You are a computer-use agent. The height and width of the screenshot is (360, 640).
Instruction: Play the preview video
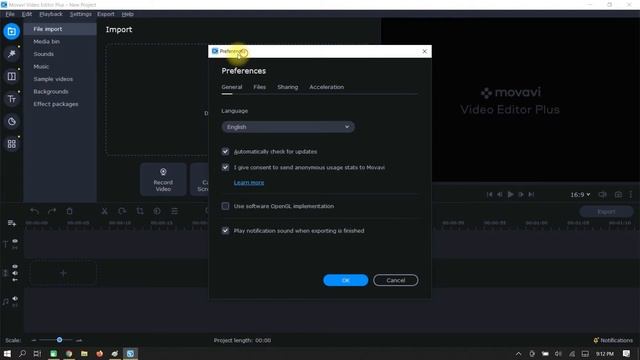510,195
